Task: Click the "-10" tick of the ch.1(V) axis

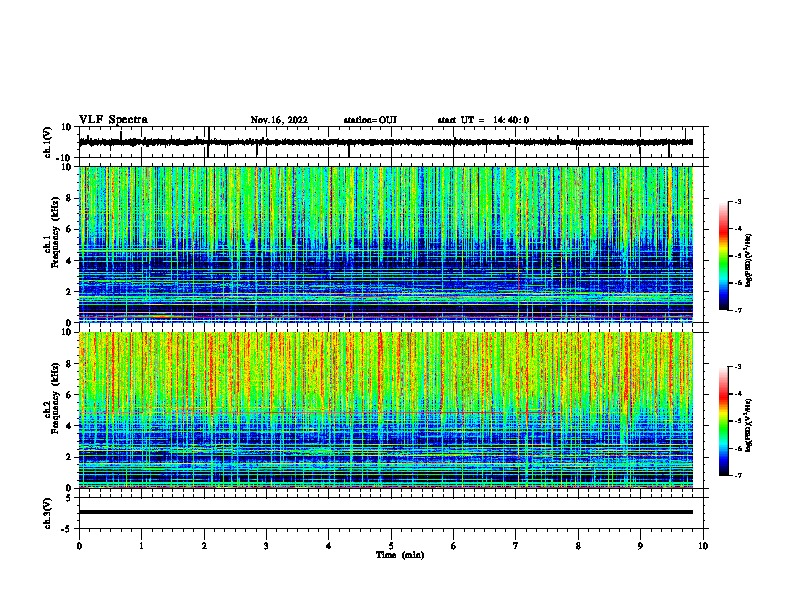Action: pos(65,158)
